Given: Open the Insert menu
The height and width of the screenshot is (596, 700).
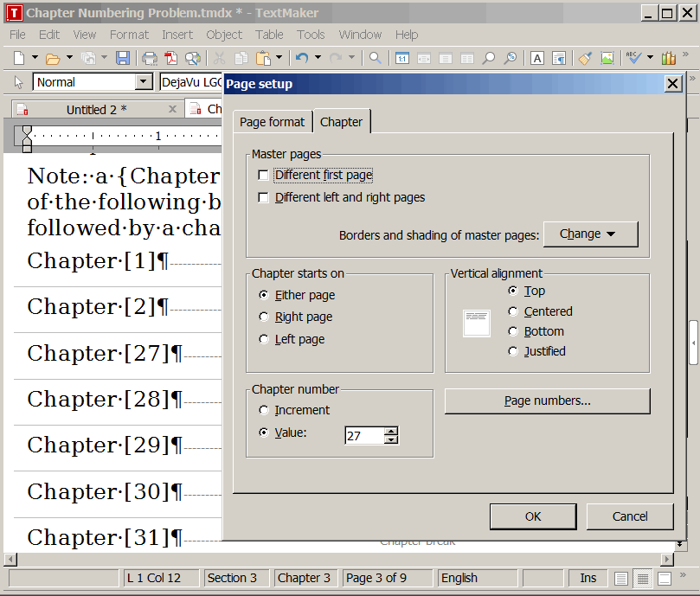Looking at the screenshot, I should (x=177, y=35).
